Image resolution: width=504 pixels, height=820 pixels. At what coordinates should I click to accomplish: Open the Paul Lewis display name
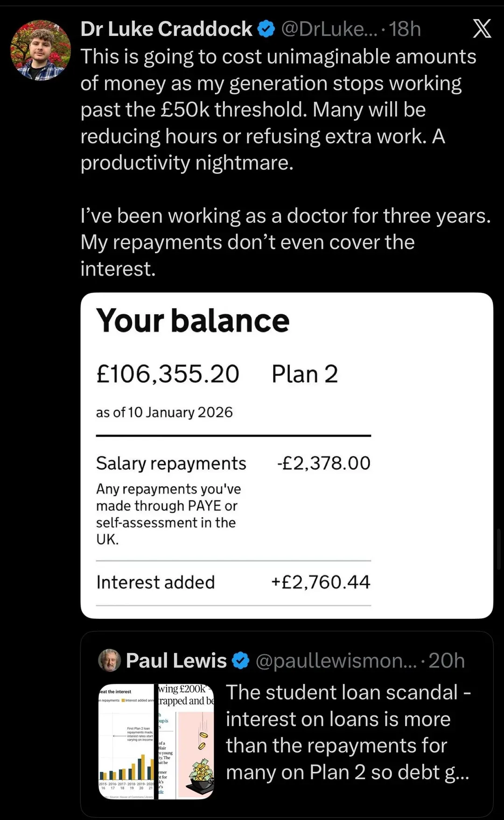176,660
